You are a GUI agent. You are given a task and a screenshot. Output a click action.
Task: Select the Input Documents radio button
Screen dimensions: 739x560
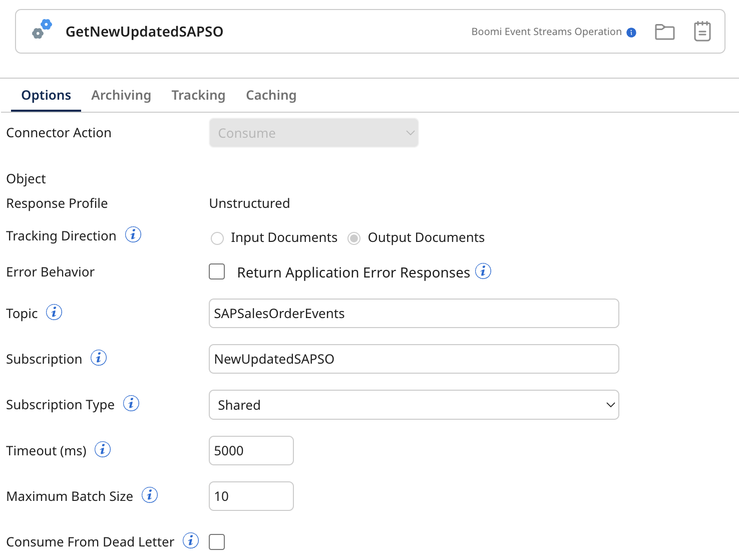[217, 238]
